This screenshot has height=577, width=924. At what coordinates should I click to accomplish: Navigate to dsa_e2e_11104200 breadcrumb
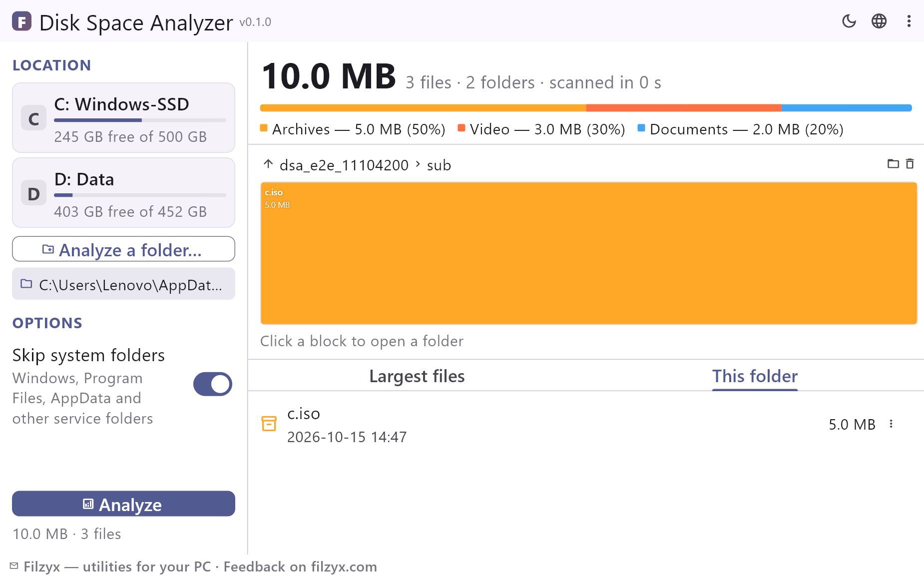click(x=344, y=165)
